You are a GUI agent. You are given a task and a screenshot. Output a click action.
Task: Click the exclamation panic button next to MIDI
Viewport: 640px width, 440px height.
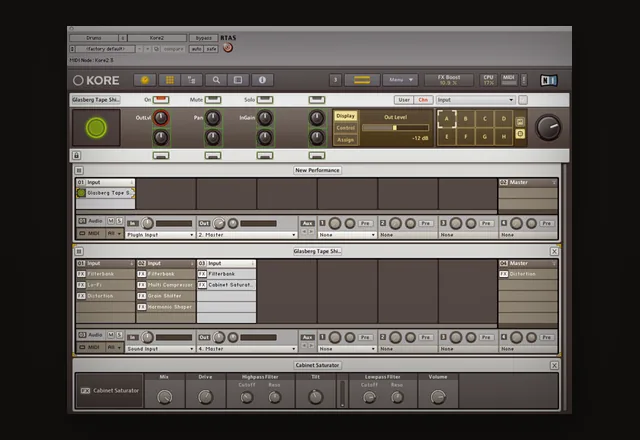pos(524,80)
